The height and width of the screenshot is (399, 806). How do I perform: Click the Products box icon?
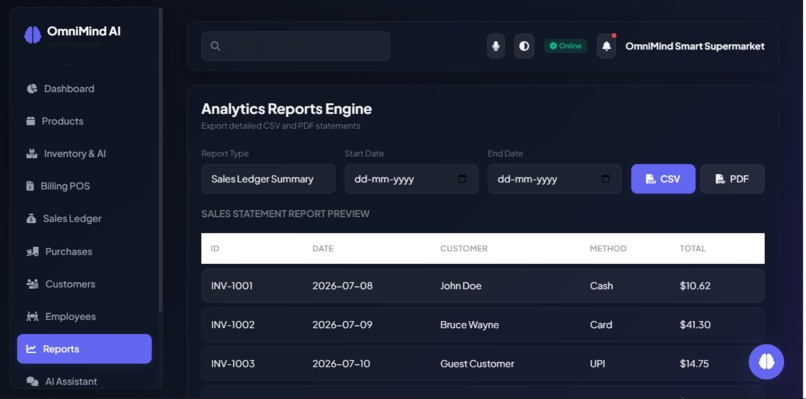[x=30, y=121]
